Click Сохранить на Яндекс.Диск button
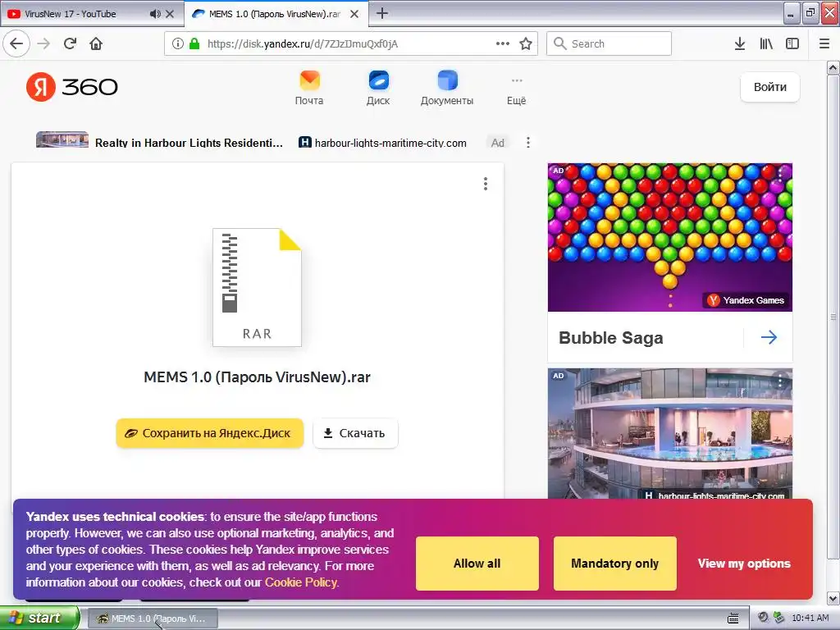This screenshot has width=840, height=630. pyautogui.click(x=210, y=433)
